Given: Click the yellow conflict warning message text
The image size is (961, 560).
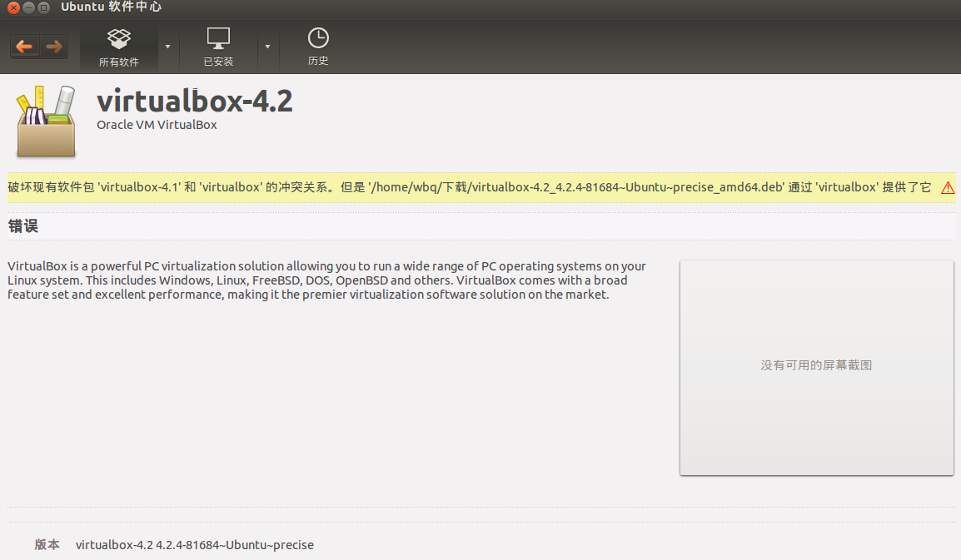Looking at the screenshot, I should (470, 187).
